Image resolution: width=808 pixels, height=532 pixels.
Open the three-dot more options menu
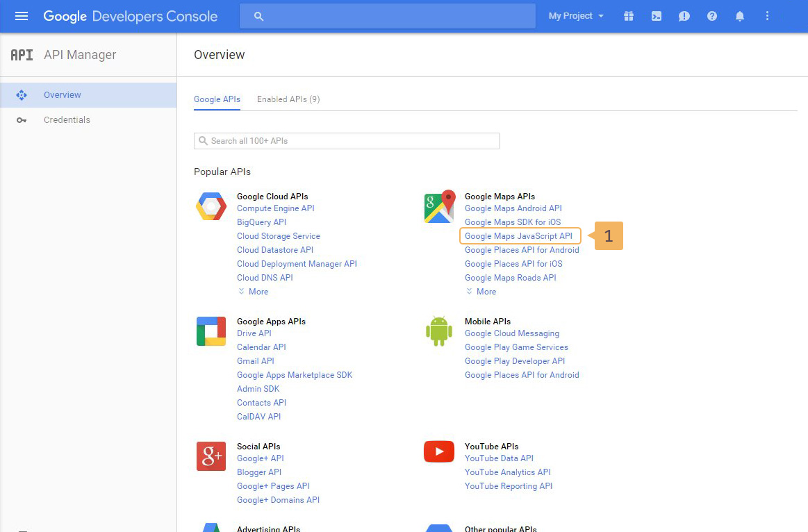coord(768,16)
